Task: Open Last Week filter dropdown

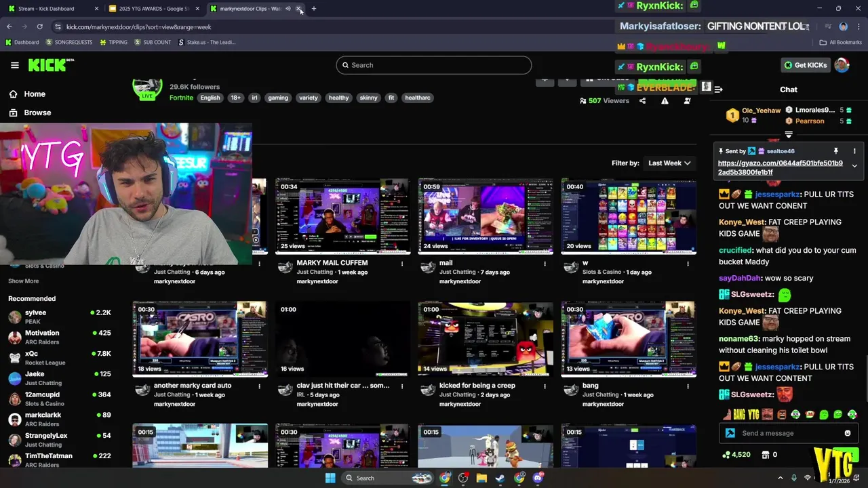Action: click(669, 163)
